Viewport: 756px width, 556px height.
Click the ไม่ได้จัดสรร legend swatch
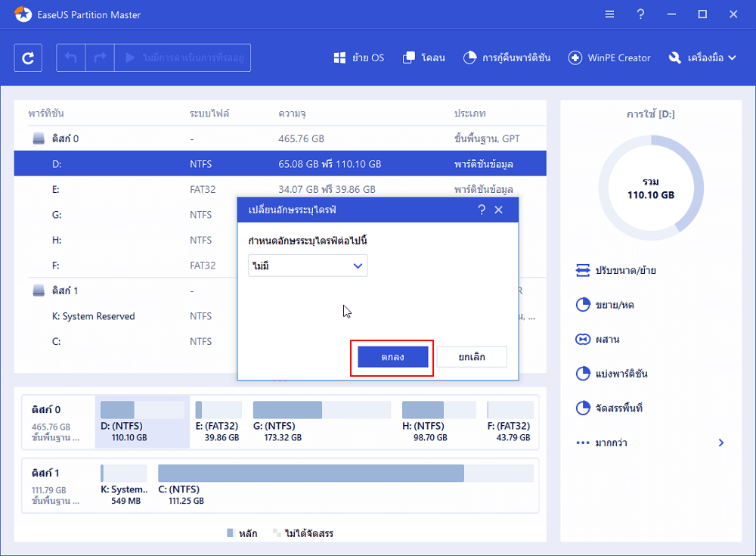277,533
